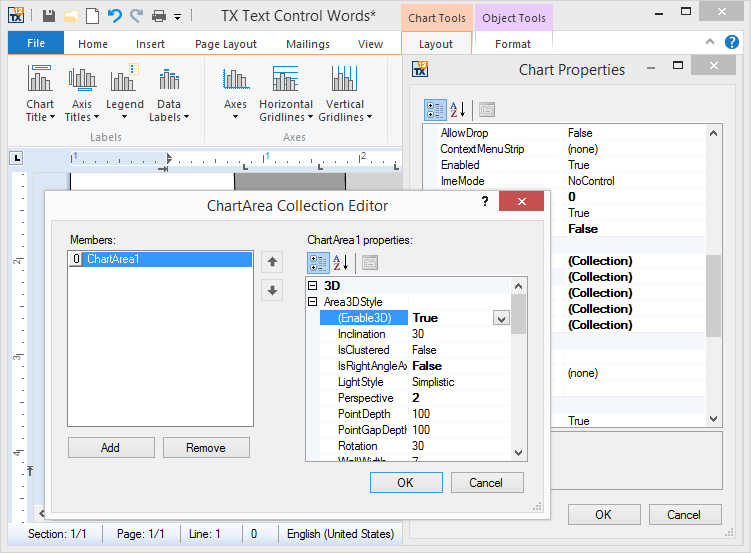The width and height of the screenshot is (751, 553).
Task: Collapse the Area3DStyle property node
Action: 313,302
